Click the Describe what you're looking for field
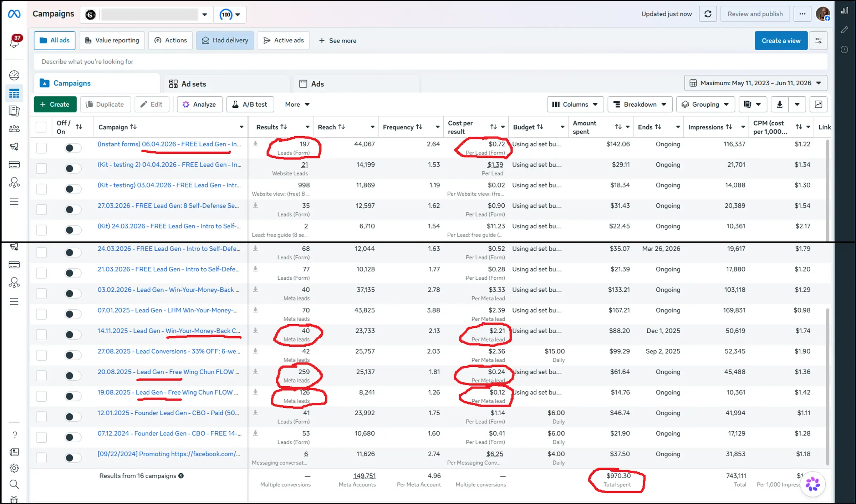 pyautogui.click(x=430, y=62)
